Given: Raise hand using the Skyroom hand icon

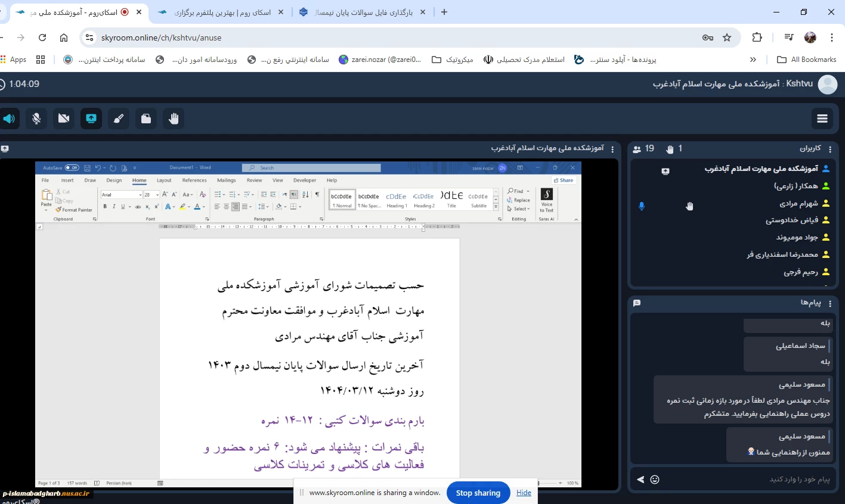Looking at the screenshot, I should pyautogui.click(x=174, y=119).
